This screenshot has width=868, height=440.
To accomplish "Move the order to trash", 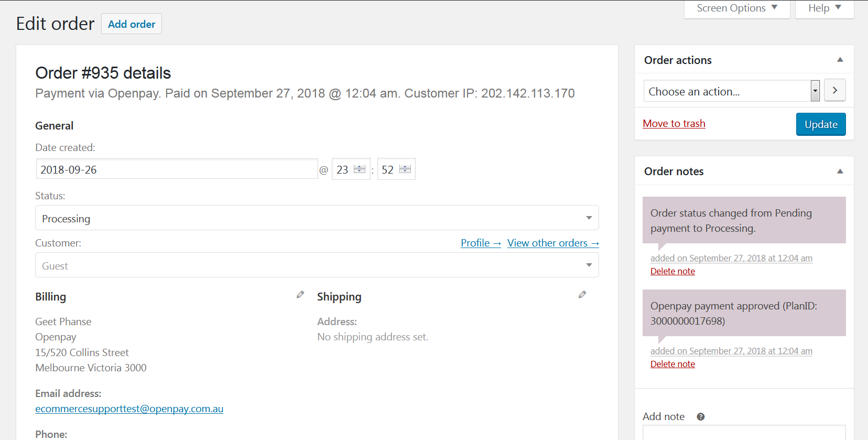I will click(x=674, y=124).
